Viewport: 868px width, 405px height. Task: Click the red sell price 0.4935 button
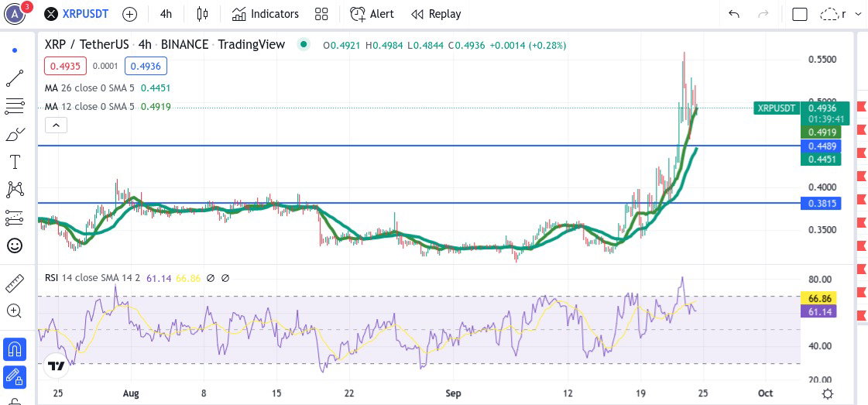pos(65,67)
